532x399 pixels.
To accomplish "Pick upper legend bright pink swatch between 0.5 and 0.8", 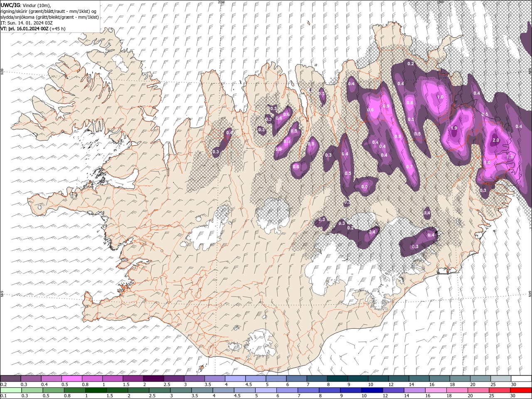I will coord(71,379).
